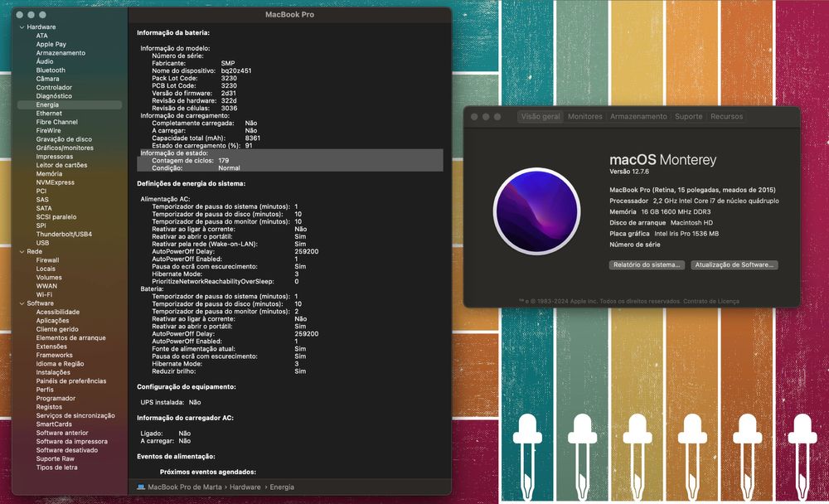Select NVMExpress in the sidebar

[x=55, y=182]
